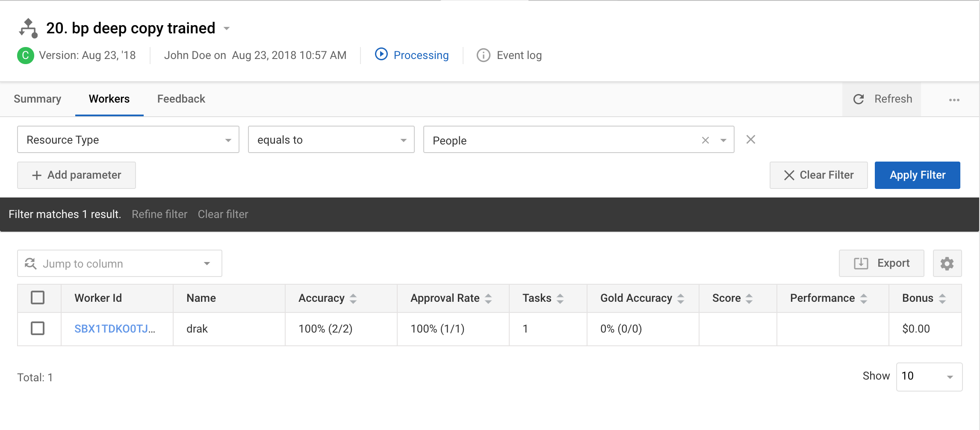Open the 'equals to' operator dropdown
The height and width of the screenshot is (430, 980).
(x=331, y=139)
